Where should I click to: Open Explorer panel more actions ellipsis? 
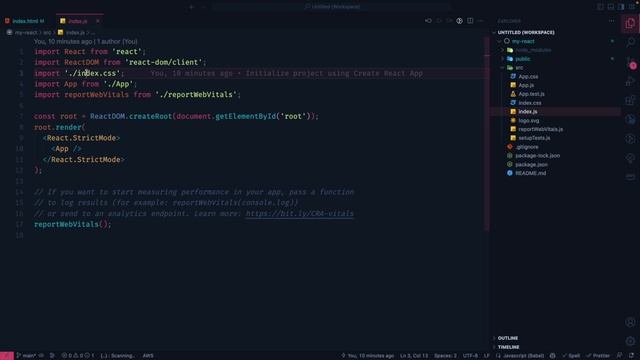[611, 21]
